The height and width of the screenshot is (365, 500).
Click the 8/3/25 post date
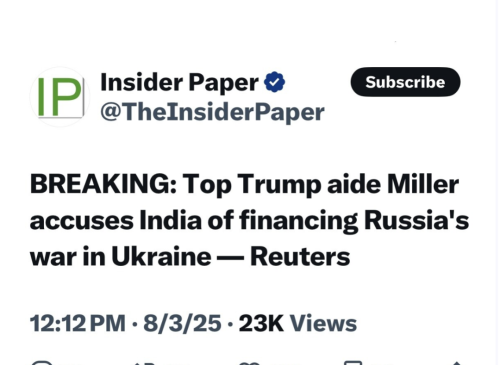pos(182,323)
